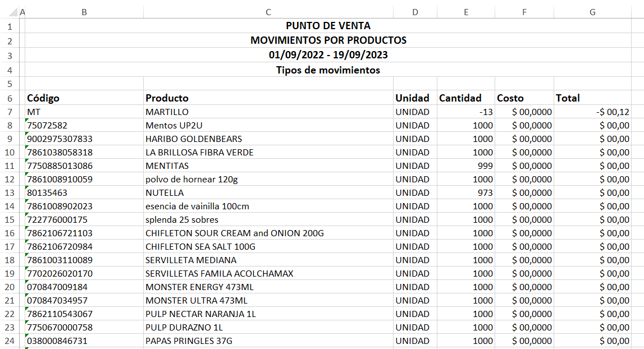Click the code cell 7861003110089

point(84,260)
